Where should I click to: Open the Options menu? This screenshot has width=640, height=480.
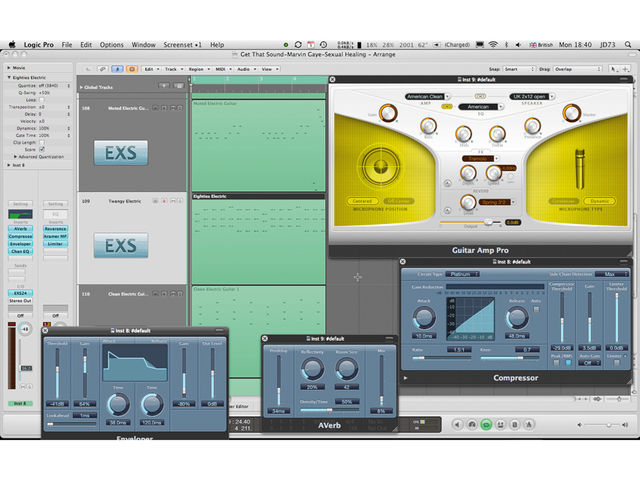click(x=111, y=44)
